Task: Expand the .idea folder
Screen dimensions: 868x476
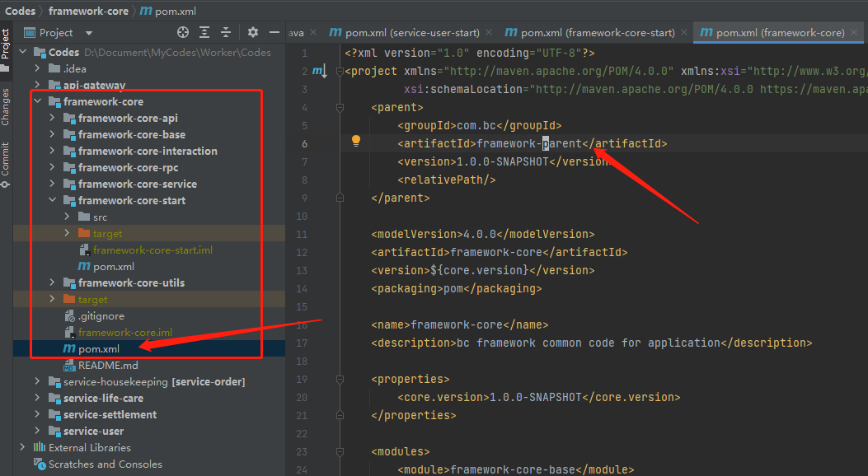Action: point(37,68)
